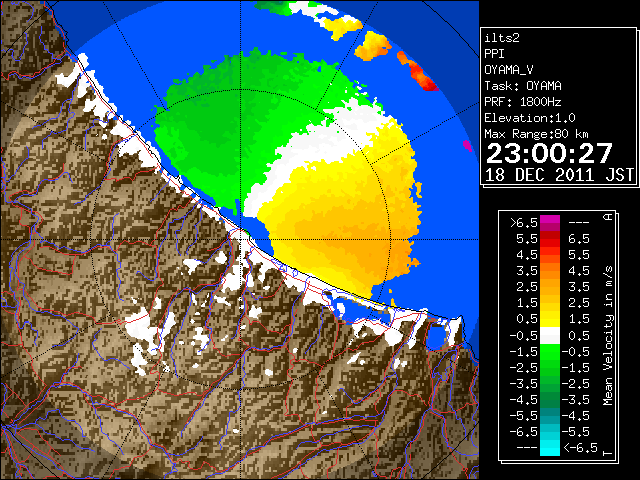Click the letter 'A' atop the legend
640x480 pixels.
point(609,216)
